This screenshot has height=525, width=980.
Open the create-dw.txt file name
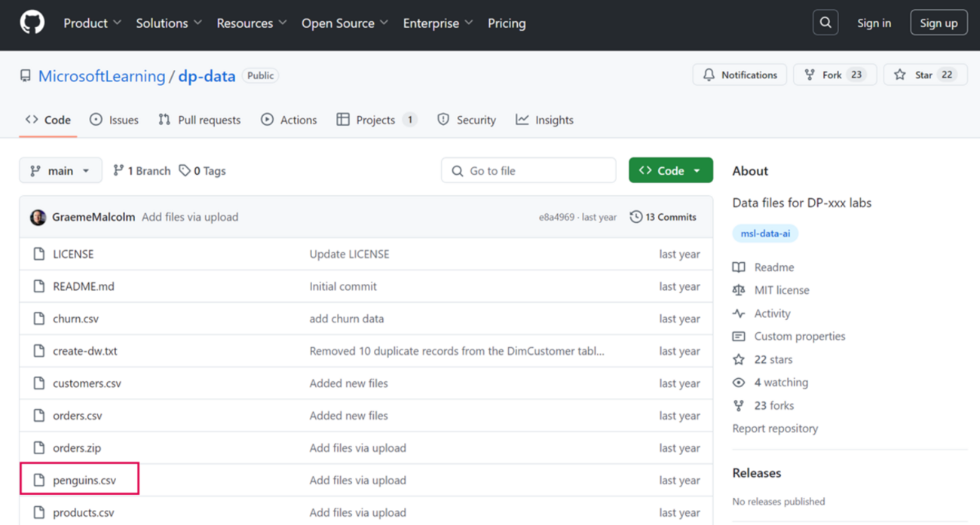pos(85,351)
